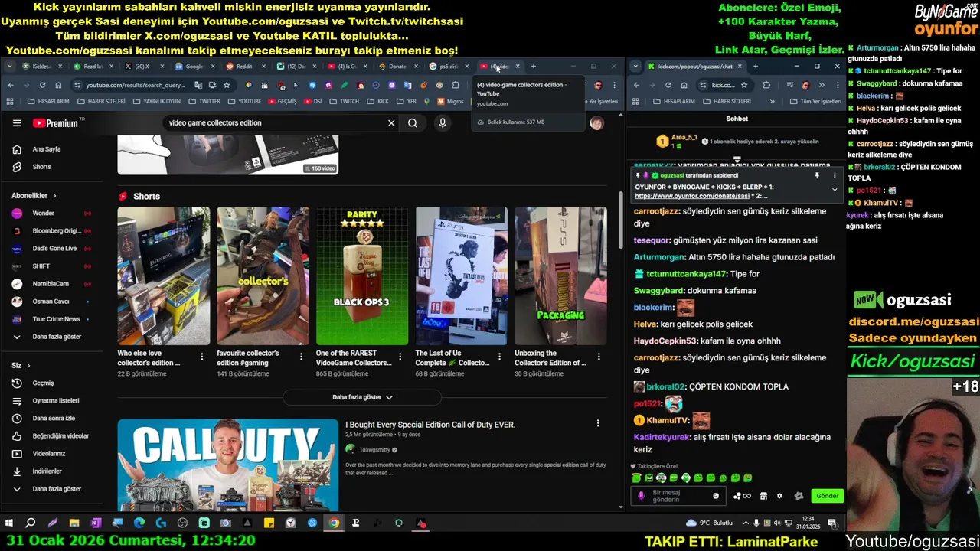
Task: Open new tab in YouTube browser window
Action: pos(534,67)
